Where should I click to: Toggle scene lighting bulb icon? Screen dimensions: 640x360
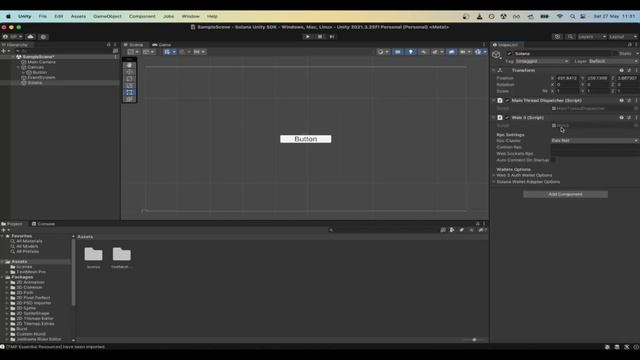point(411,52)
